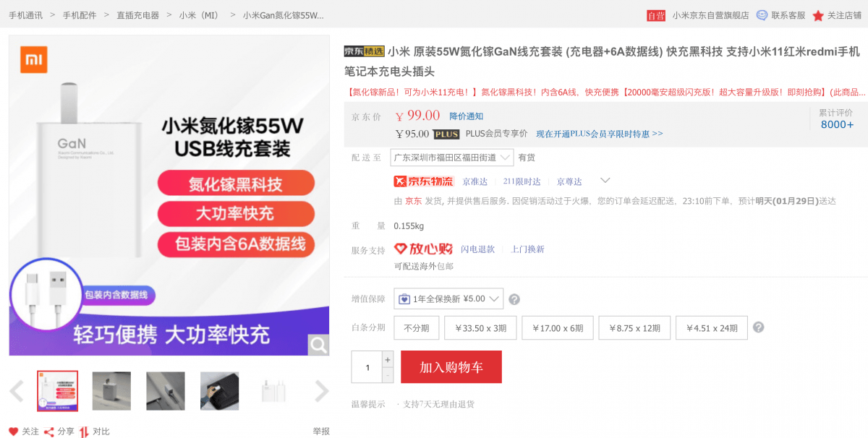Open 直插充电器 breadcrumb category
The image size is (868, 438).
(137, 15)
